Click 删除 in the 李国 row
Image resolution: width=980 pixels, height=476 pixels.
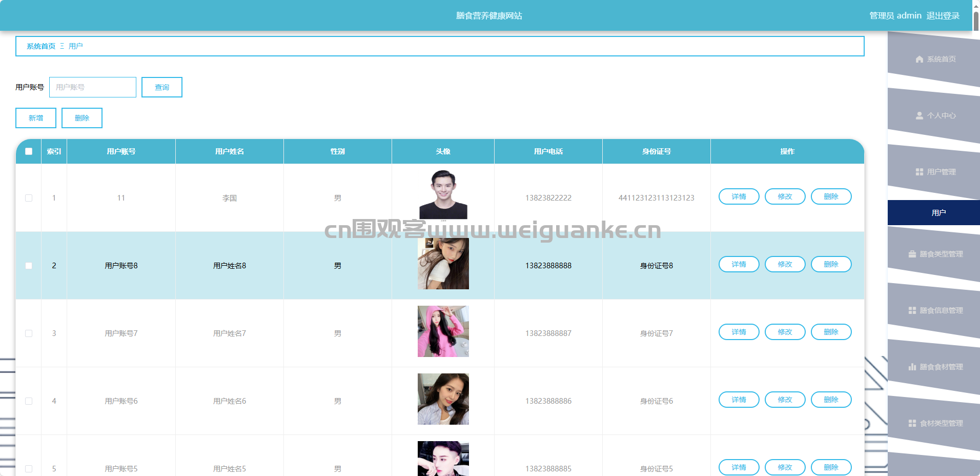(831, 196)
